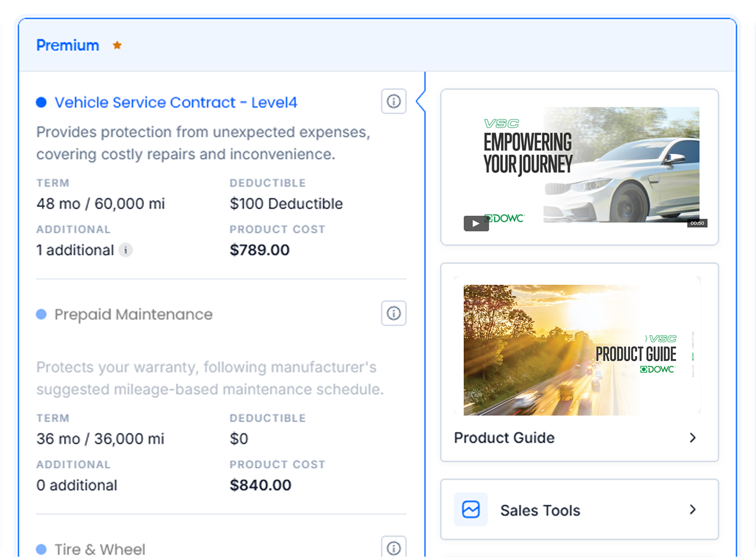The image size is (756, 557).
Task: Expand Product Guide with chevron arrow
Action: click(x=692, y=438)
